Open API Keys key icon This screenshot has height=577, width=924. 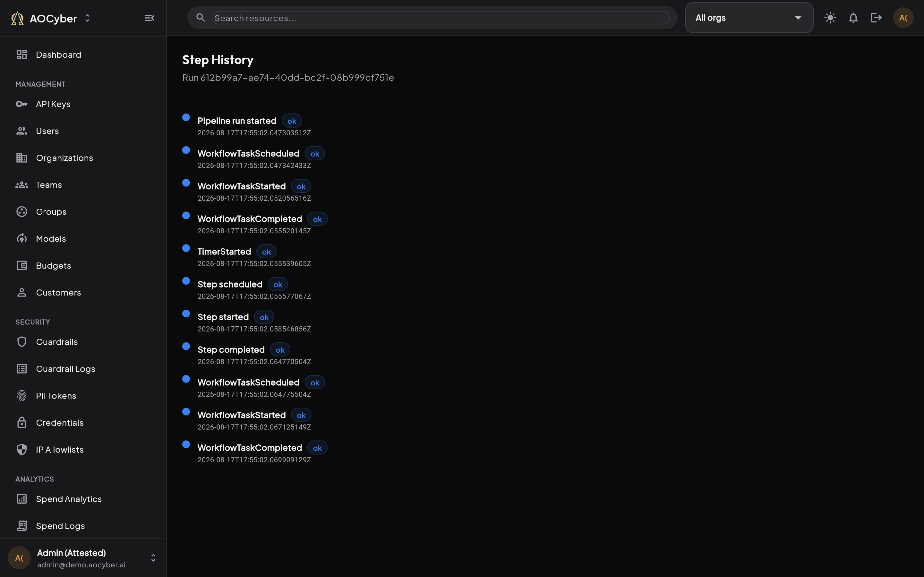(22, 104)
